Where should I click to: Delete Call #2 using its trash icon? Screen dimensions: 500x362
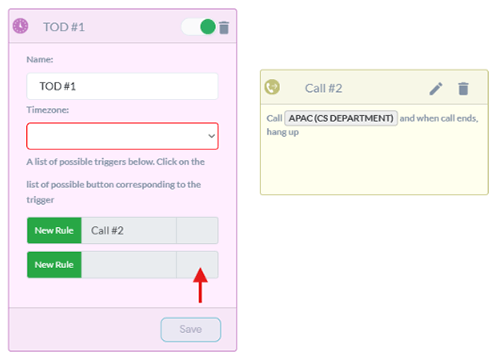(463, 89)
